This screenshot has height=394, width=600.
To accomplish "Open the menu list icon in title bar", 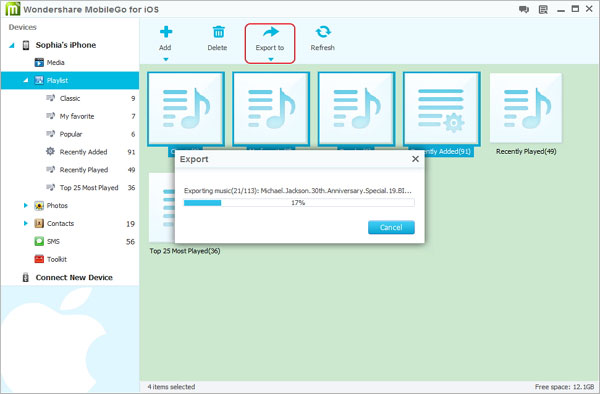I will [543, 10].
